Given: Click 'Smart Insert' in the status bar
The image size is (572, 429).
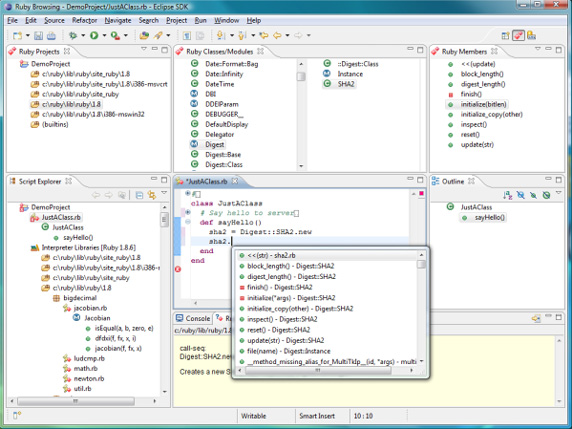Looking at the screenshot, I should point(317,416).
